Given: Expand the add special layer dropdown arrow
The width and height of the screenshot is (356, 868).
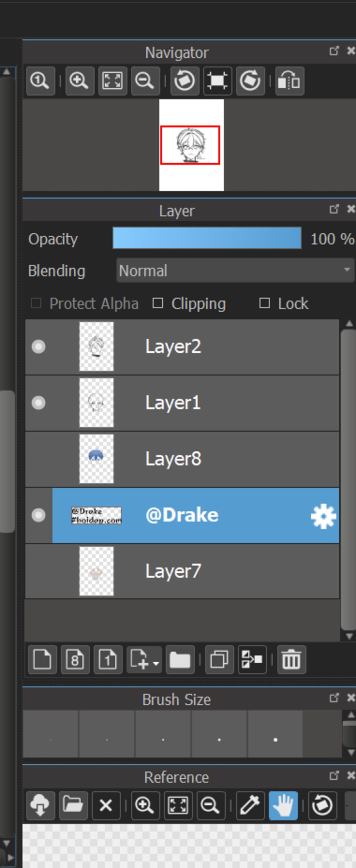Looking at the screenshot, I should (x=156, y=663).
